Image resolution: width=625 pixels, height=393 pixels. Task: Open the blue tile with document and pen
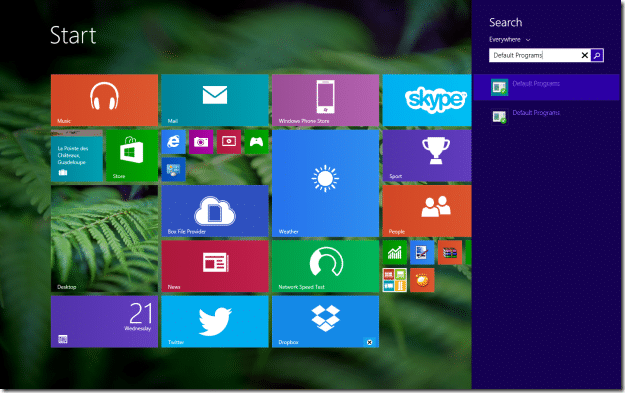pos(422,252)
